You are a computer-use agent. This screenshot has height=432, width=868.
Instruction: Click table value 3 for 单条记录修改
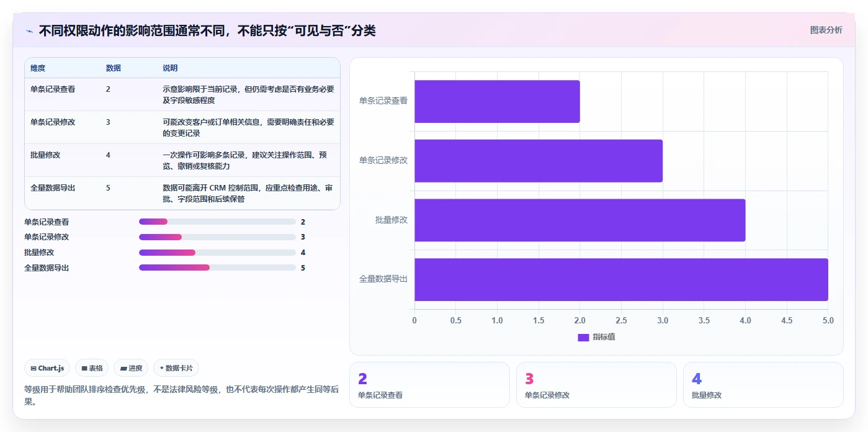point(108,122)
